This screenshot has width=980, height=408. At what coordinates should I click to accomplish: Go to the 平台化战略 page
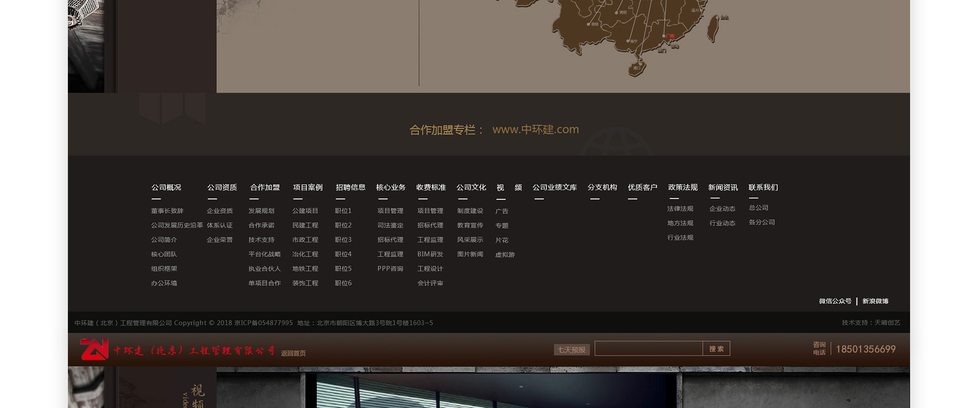264,254
